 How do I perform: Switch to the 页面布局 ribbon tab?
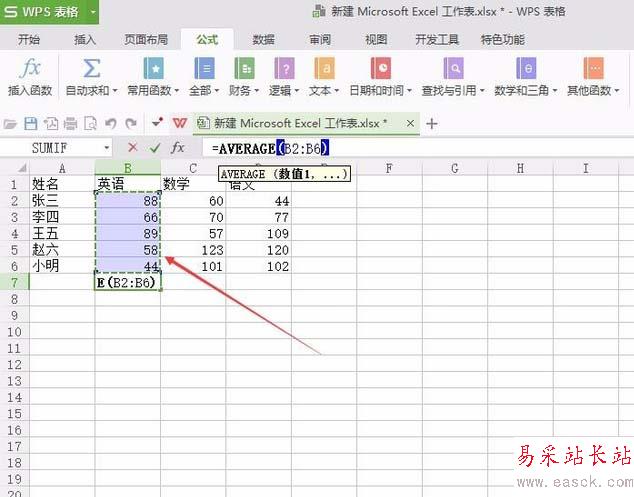coord(146,40)
